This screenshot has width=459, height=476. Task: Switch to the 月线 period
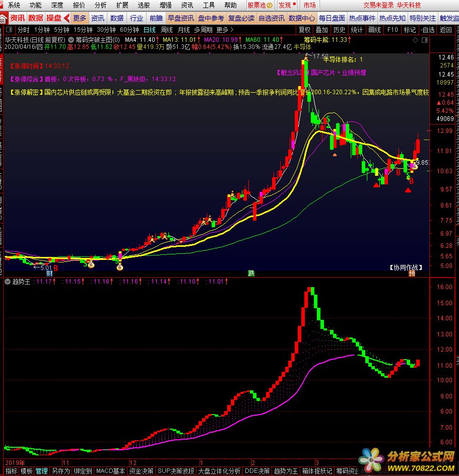[x=184, y=30]
